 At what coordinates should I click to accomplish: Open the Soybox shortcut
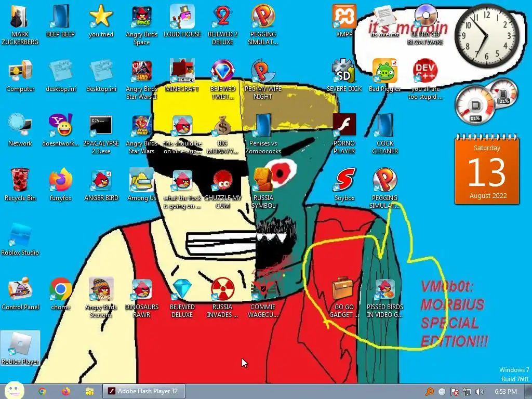coord(344,185)
